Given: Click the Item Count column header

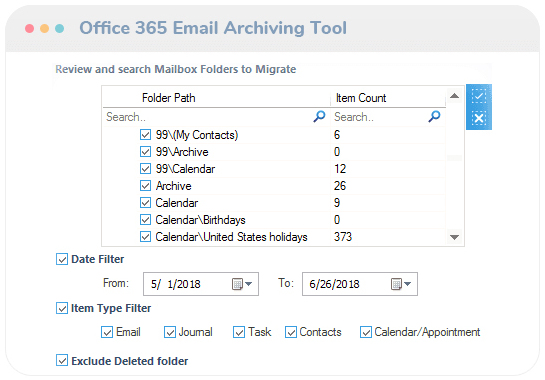Looking at the screenshot, I should click(x=388, y=98).
